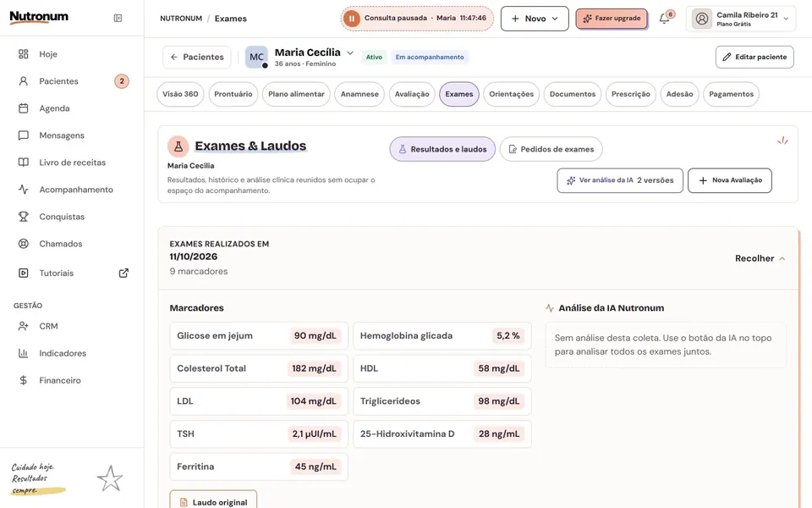Open Chamados support item
The width and height of the screenshot is (812, 508).
(x=72, y=244)
